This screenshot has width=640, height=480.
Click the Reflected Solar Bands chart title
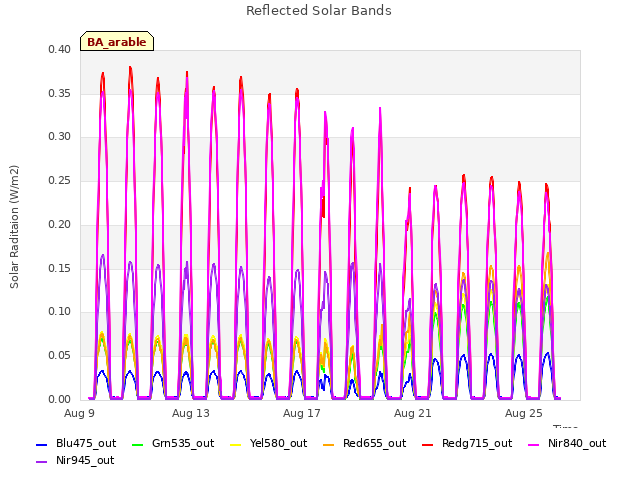[x=319, y=11]
